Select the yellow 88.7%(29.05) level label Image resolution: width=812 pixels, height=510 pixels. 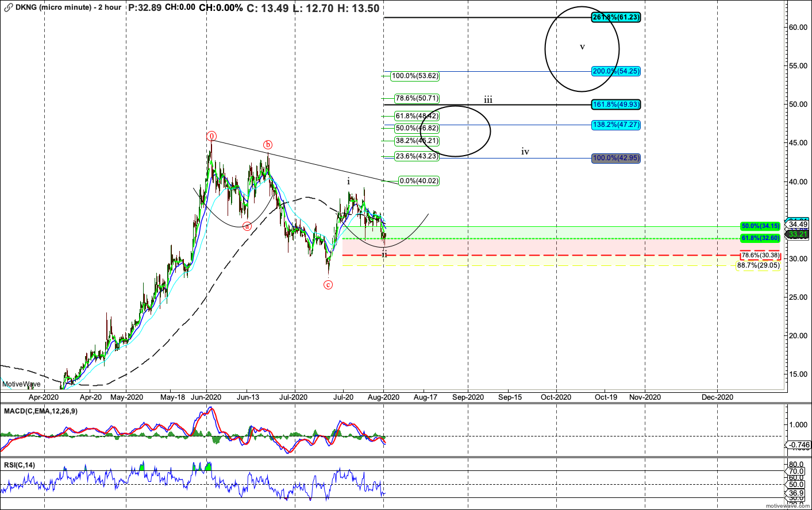[x=759, y=265]
